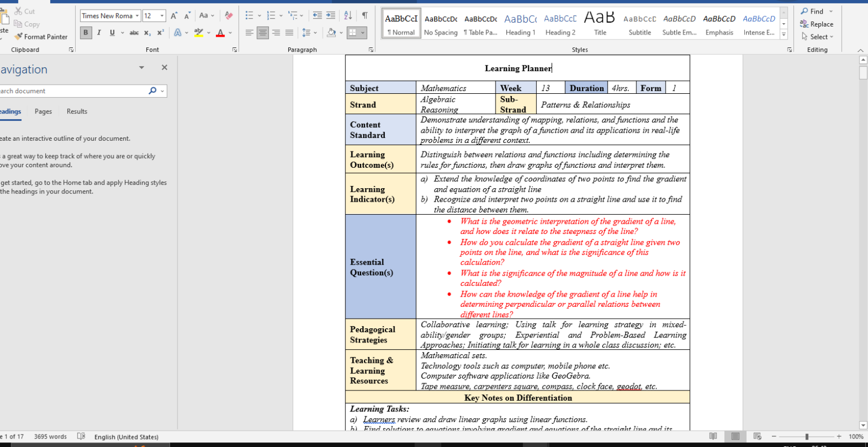This screenshot has height=447, width=868.
Task: Open the font size dropdown
Action: coord(162,16)
